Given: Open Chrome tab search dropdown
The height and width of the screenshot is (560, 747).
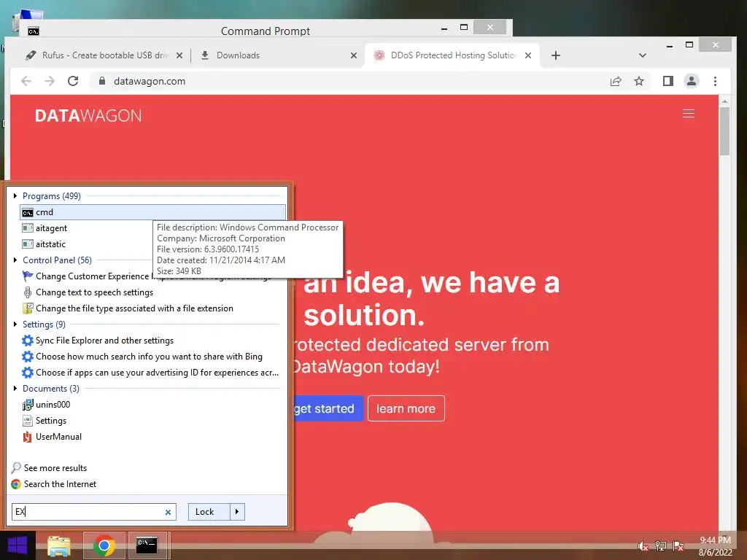Looking at the screenshot, I should pos(643,55).
